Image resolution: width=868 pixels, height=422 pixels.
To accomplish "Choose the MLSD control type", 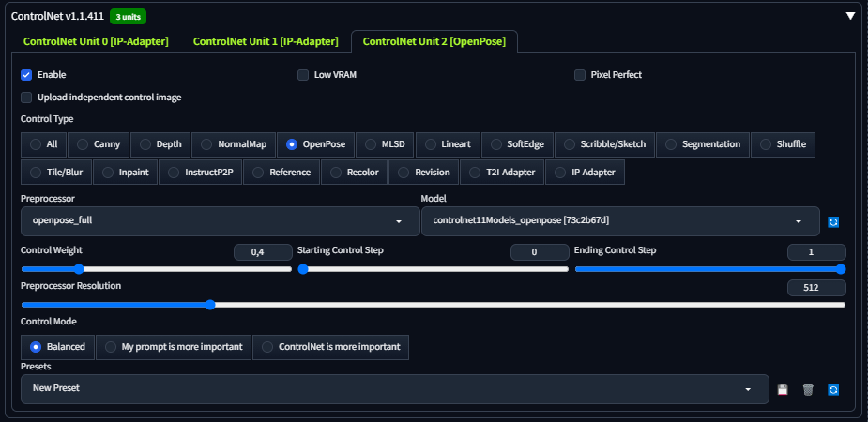I will tap(385, 144).
